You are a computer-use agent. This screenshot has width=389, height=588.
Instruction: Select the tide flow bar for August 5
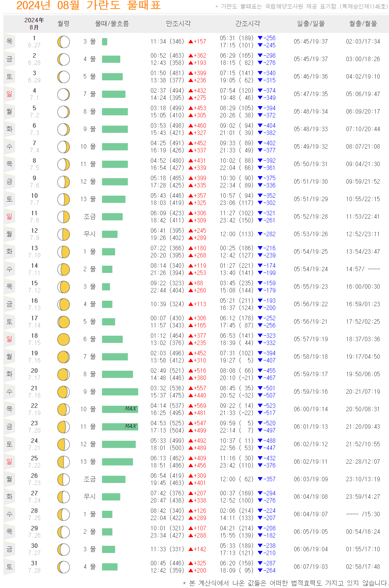pos(115,112)
